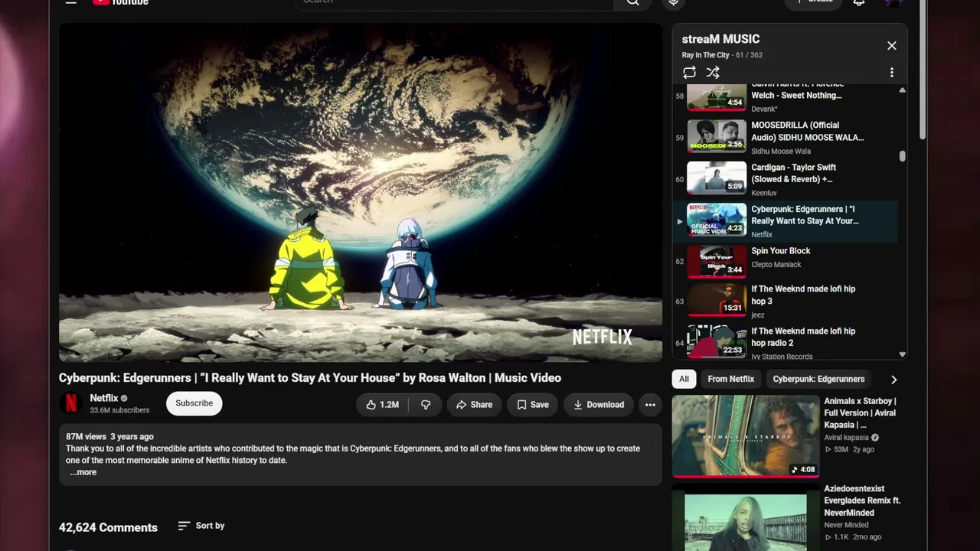Image resolution: width=980 pixels, height=551 pixels.
Task: Click 'Cardigan - Taylor Swift' playlist title
Action: [x=793, y=173]
